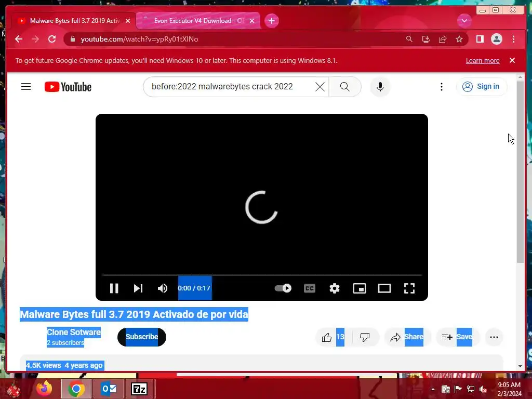Bookmark this page with the star
The width and height of the screenshot is (532, 399).
459,39
